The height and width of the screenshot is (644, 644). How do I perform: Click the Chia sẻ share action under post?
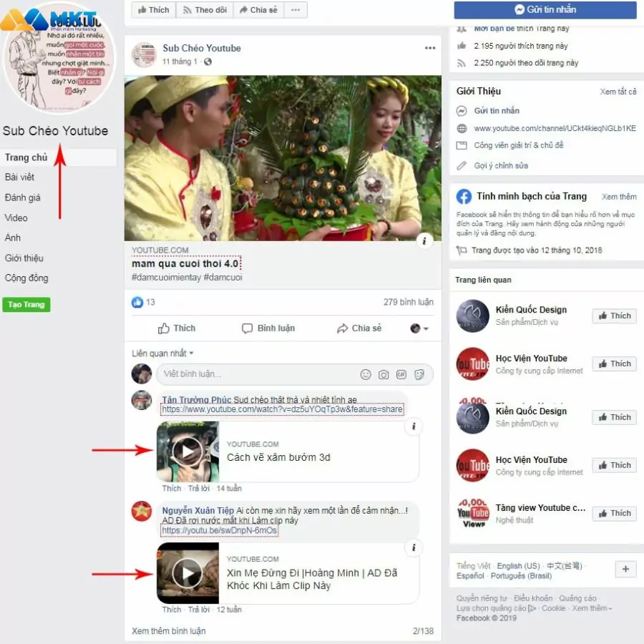359,328
